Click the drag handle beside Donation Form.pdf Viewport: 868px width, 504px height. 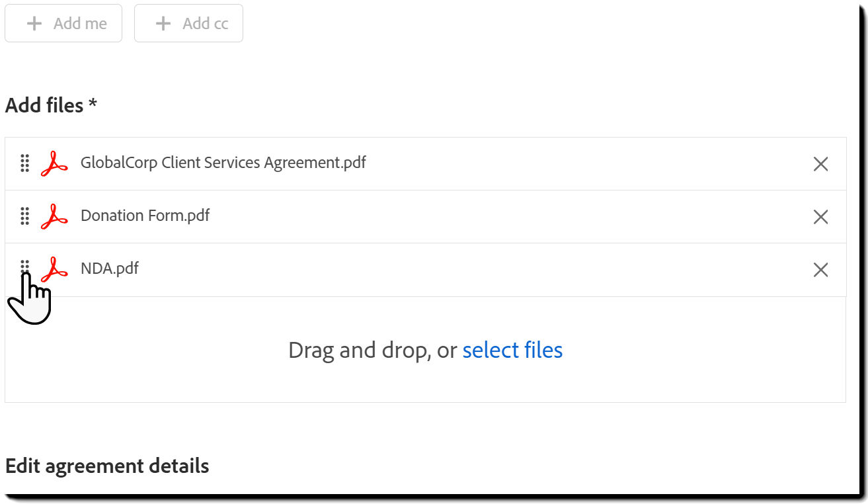25,216
